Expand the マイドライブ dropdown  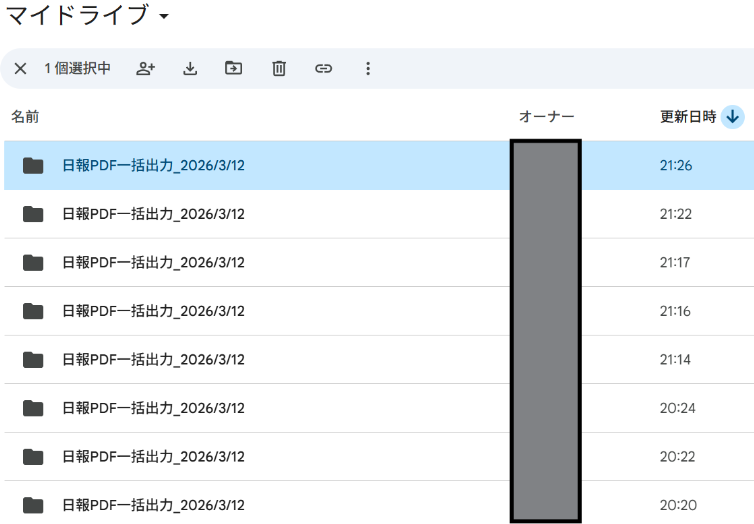164,17
